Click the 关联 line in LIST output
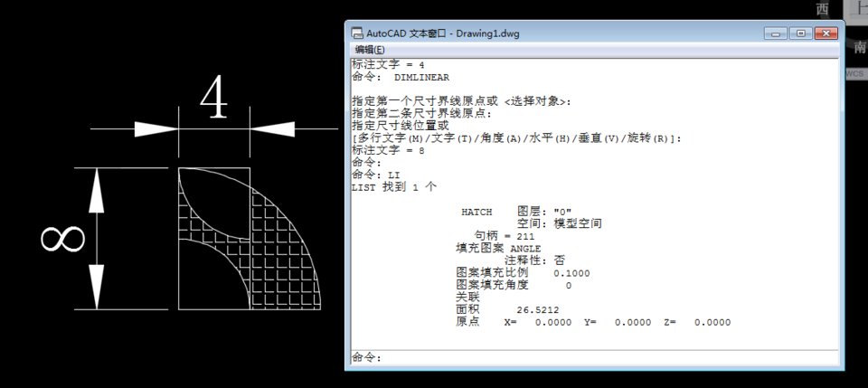 467,298
